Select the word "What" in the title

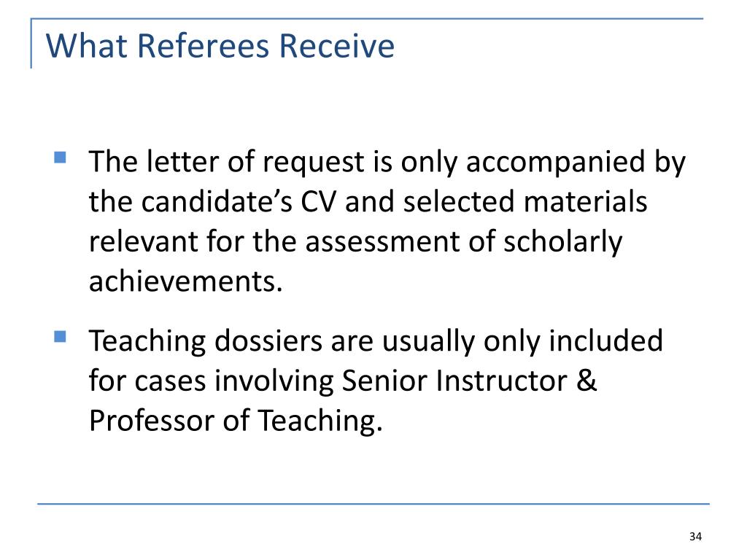pyautogui.click(x=87, y=46)
